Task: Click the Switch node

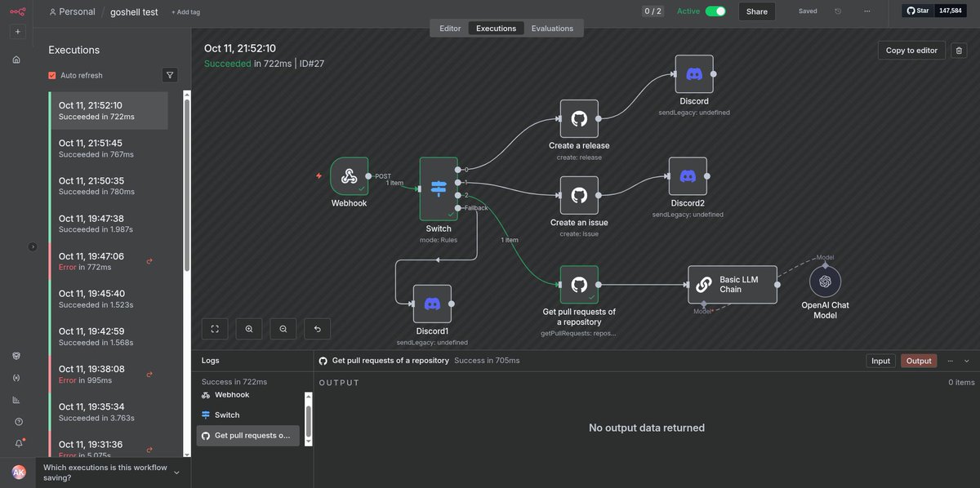Action: pyautogui.click(x=439, y=189)
